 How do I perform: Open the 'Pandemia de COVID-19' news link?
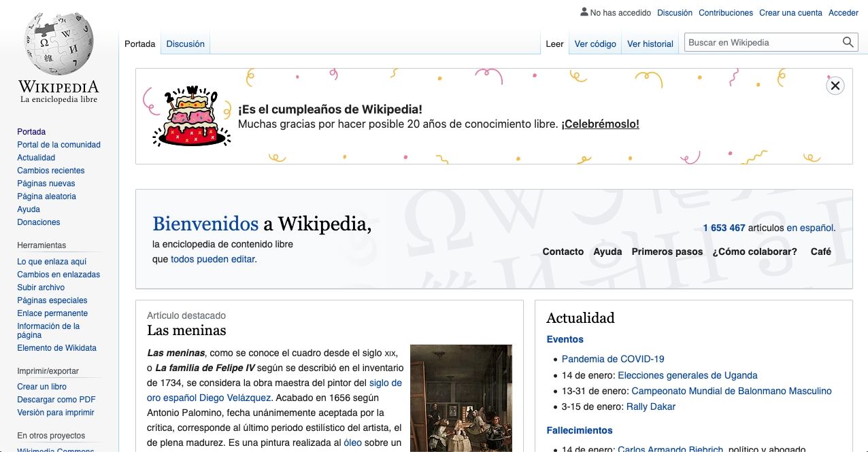coord(612,359)
